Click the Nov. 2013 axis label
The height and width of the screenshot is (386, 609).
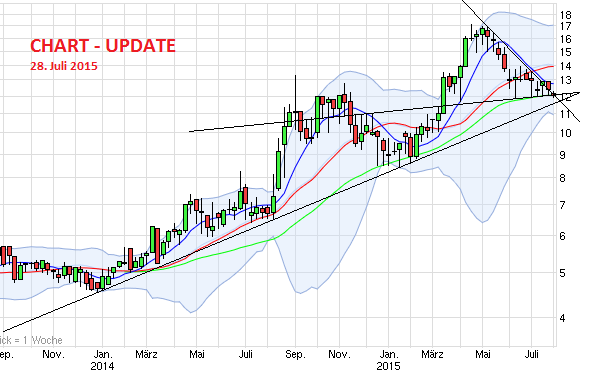click(53, 355)
